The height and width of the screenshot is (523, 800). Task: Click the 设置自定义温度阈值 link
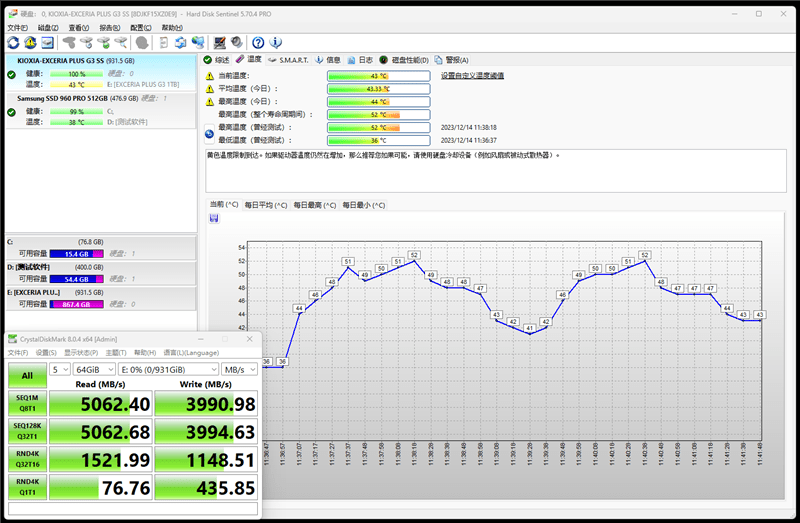coord(473,76)
